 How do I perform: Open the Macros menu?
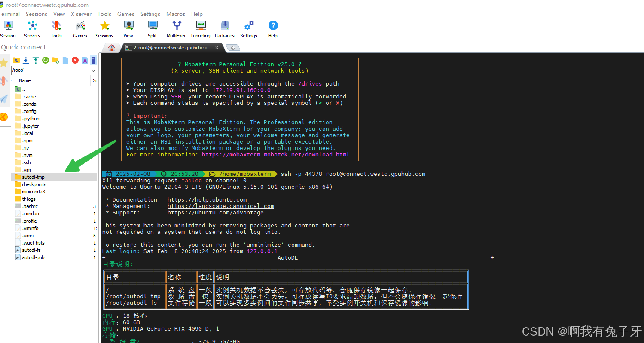click(x=176, y=14)
